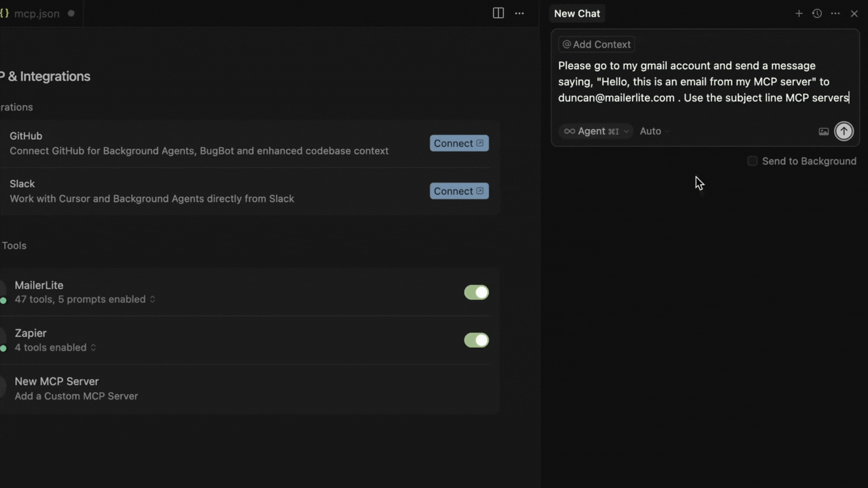Expand MailerLite's 47 tools list

tap(151, 299)
